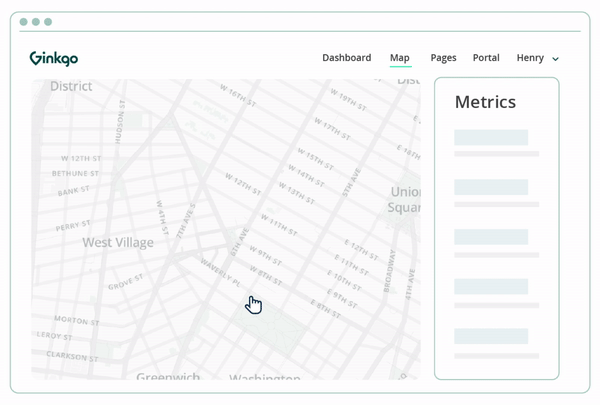
Task: Click the Greenwich label on the map
Action: [x=167, y=377]
